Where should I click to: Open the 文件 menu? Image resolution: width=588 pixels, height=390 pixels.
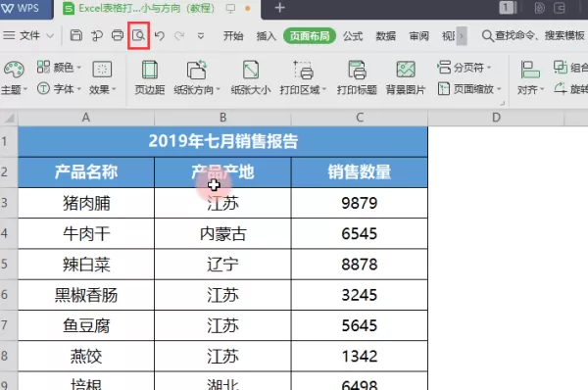pyautogui.click(x=29, y=35)
